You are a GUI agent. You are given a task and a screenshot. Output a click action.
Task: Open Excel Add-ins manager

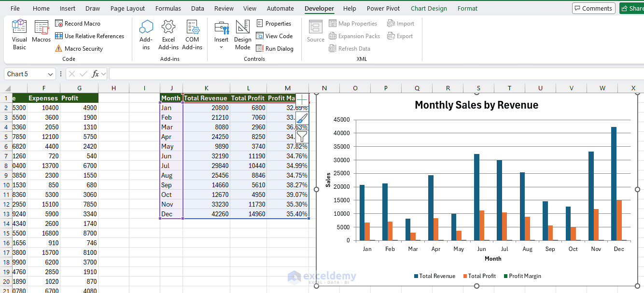click(x=168, y=35)
